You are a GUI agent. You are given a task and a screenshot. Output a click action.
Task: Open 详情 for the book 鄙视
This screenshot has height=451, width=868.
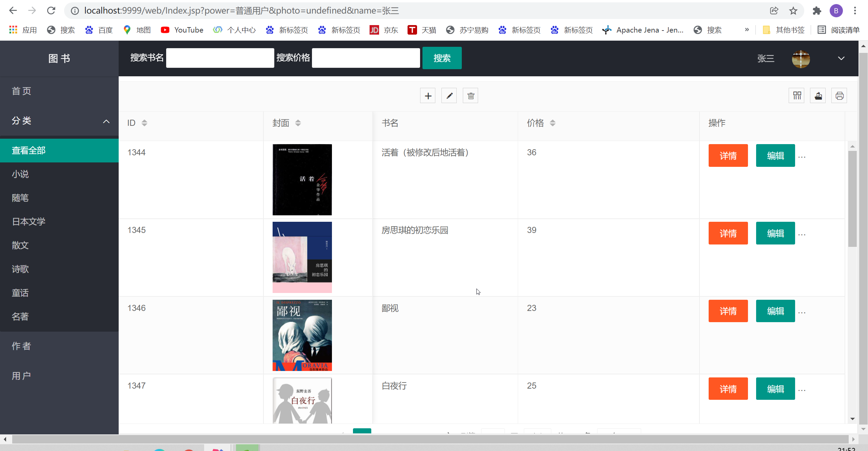728,311
